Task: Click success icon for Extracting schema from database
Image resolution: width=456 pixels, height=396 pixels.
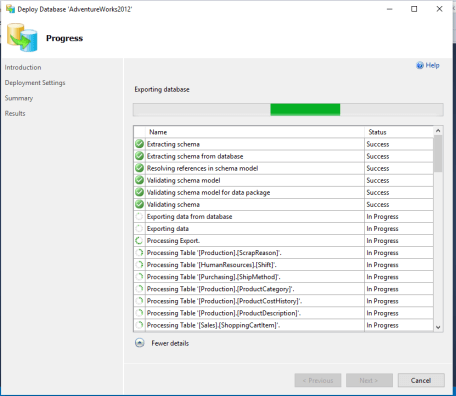Action: (x=139, y=156)
